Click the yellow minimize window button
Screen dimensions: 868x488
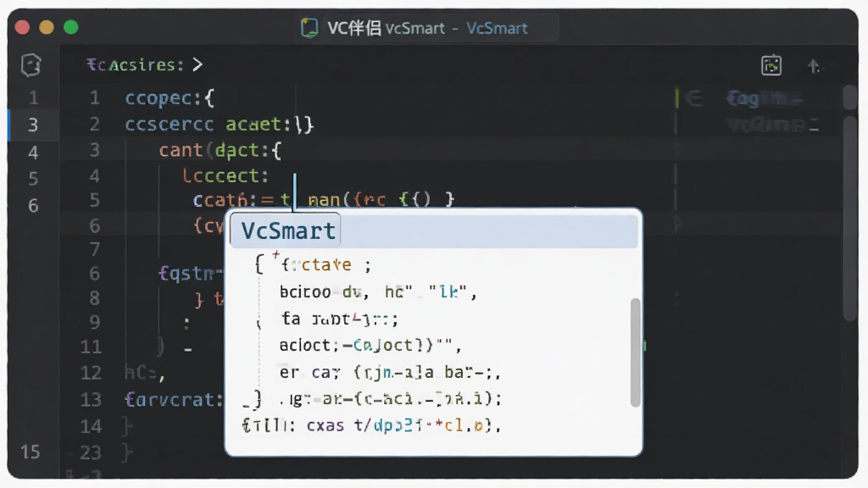(47, 27)
